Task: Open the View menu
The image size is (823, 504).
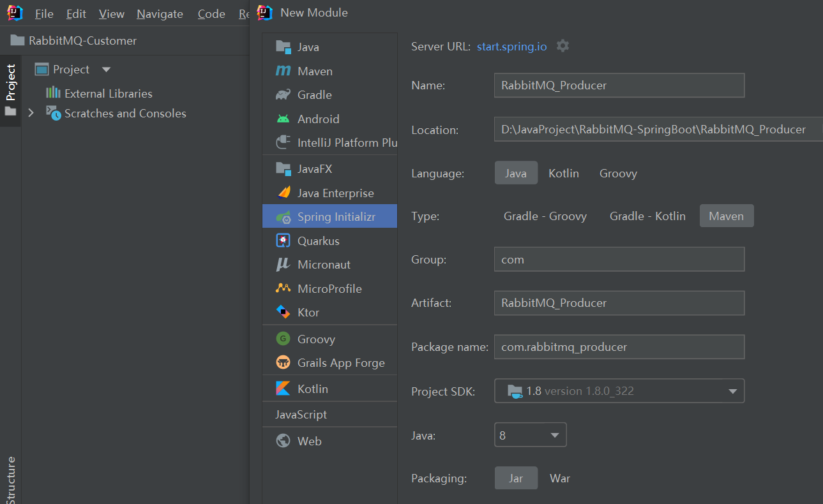Action: [112, 13]
